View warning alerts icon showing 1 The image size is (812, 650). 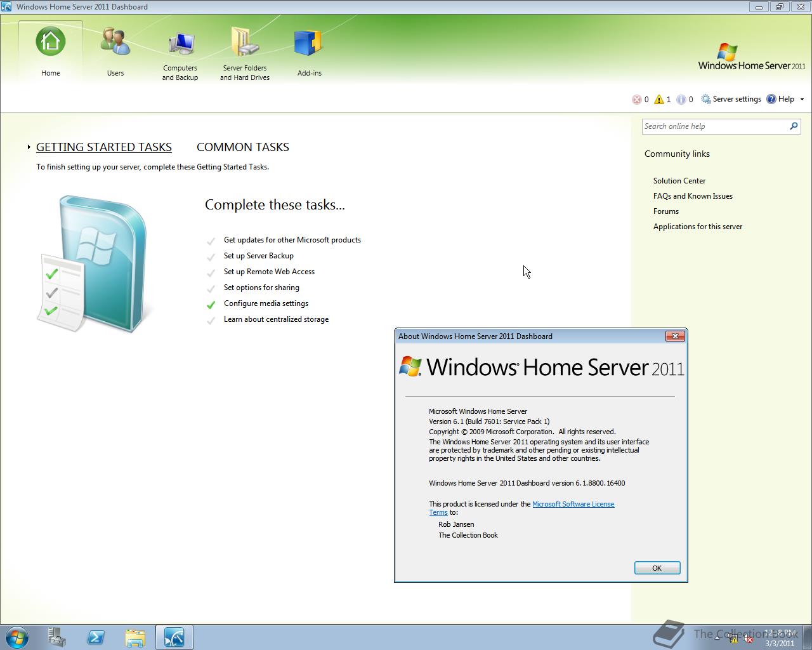click(x=659, y=99)
